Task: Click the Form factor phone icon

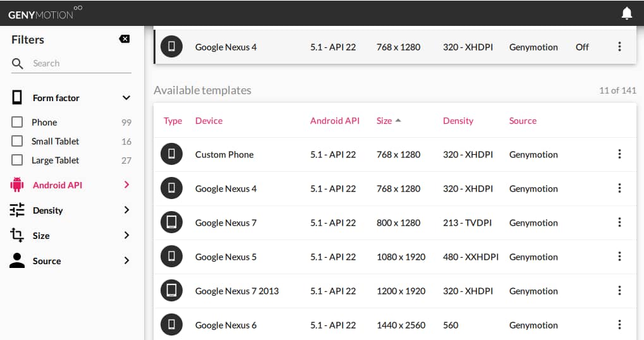Action: click(x=17, y=98)
